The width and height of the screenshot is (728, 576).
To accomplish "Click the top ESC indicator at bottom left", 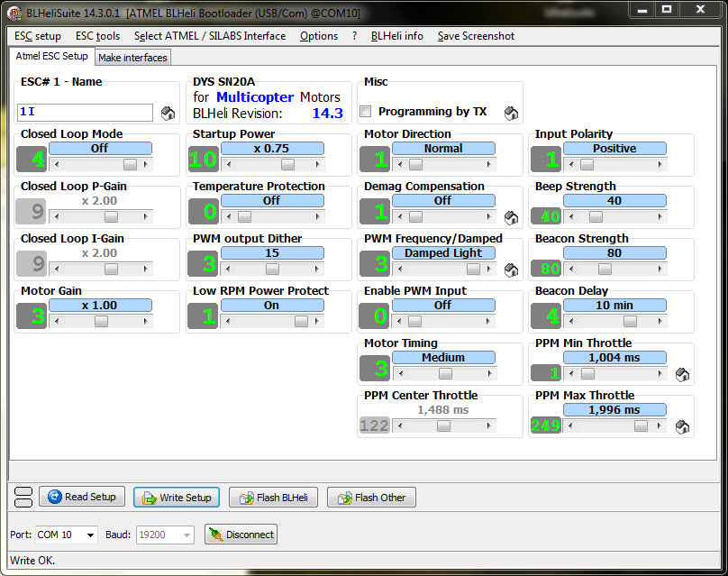I will click(24, 491).
